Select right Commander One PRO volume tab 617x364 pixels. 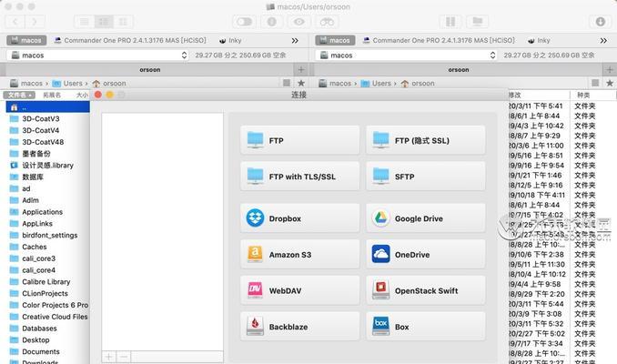tap(439, 40)
